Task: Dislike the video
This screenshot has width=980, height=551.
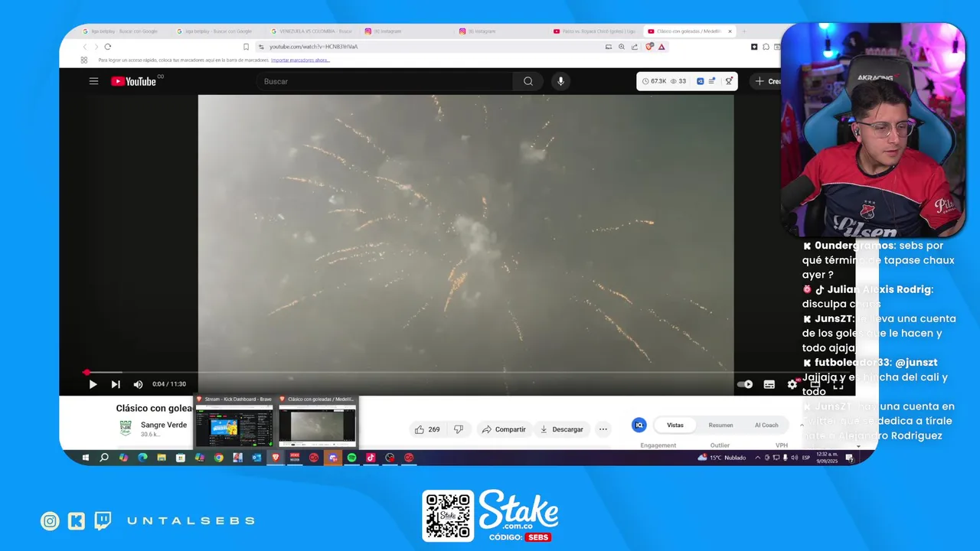Action: point(459,429)
